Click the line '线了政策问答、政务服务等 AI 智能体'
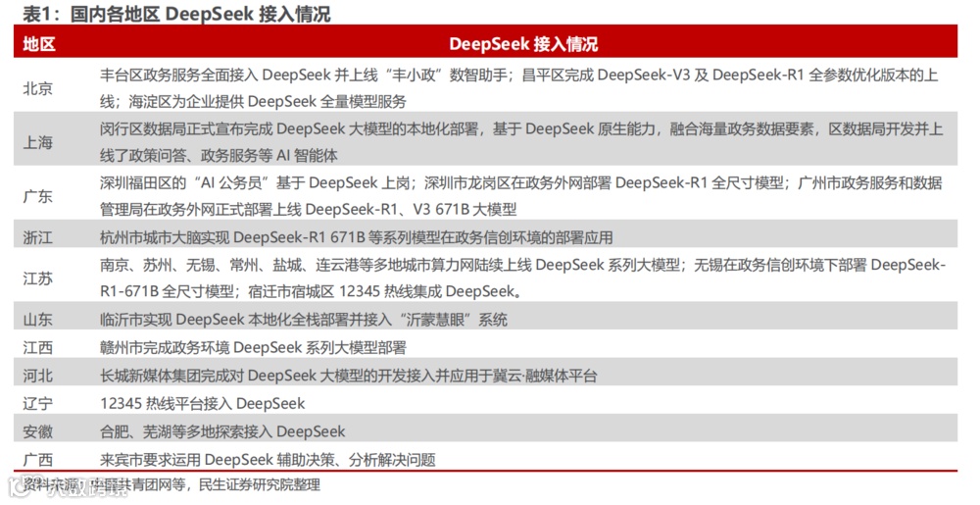This screenshot has height=505, width=980. tap(219, 155)
